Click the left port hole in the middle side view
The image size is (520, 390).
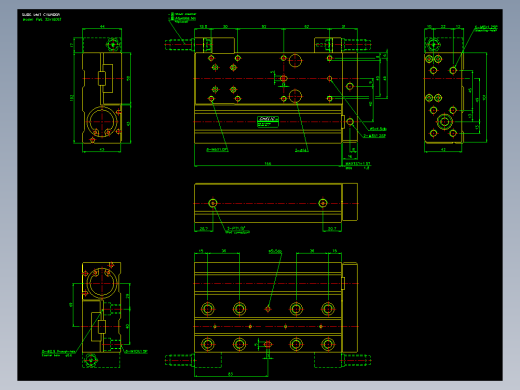tap(213, 203)
